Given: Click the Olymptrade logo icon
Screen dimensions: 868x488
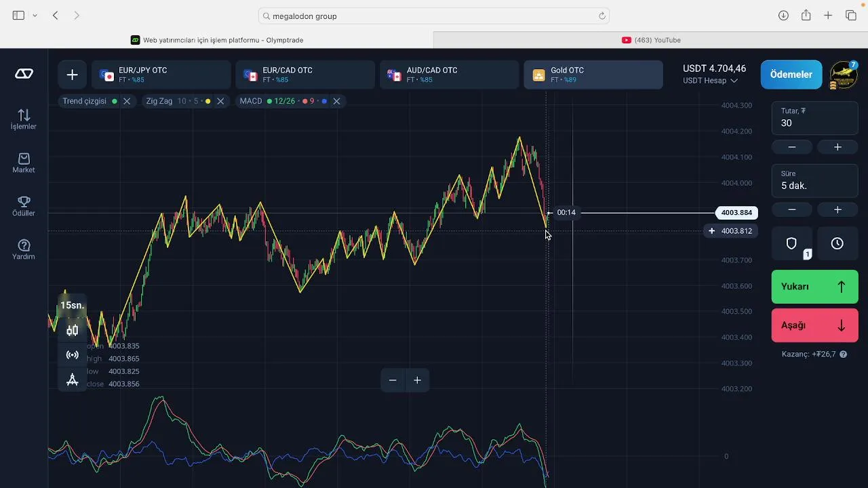Looking at the screenshot, I should click(24, 74).
